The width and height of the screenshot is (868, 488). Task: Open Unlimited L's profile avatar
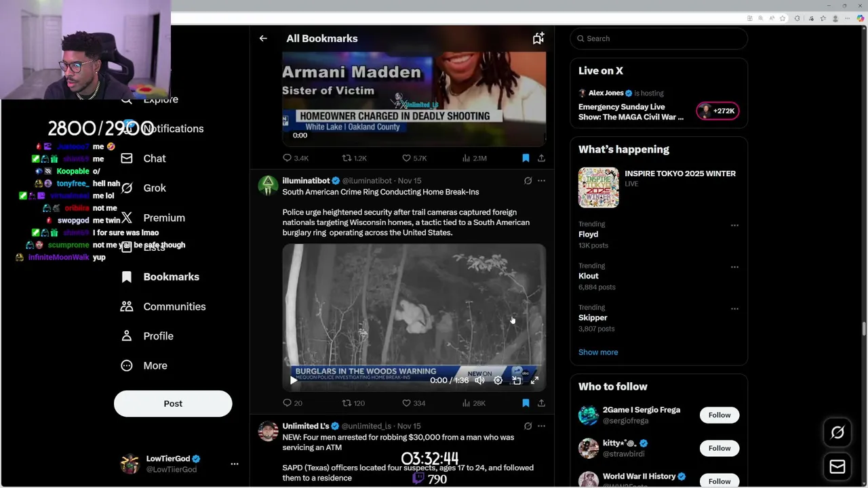point(268,430)
